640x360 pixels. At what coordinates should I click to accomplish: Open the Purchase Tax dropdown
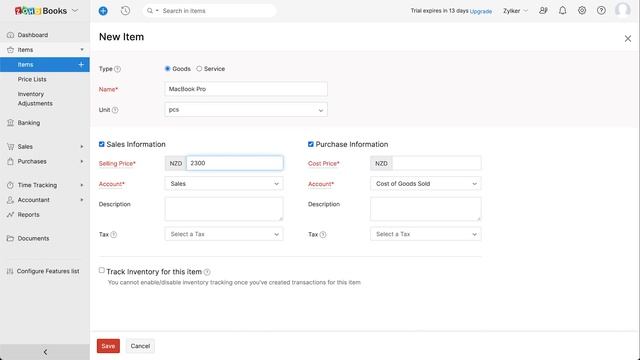pyautogui.click(x=425, y=234)
